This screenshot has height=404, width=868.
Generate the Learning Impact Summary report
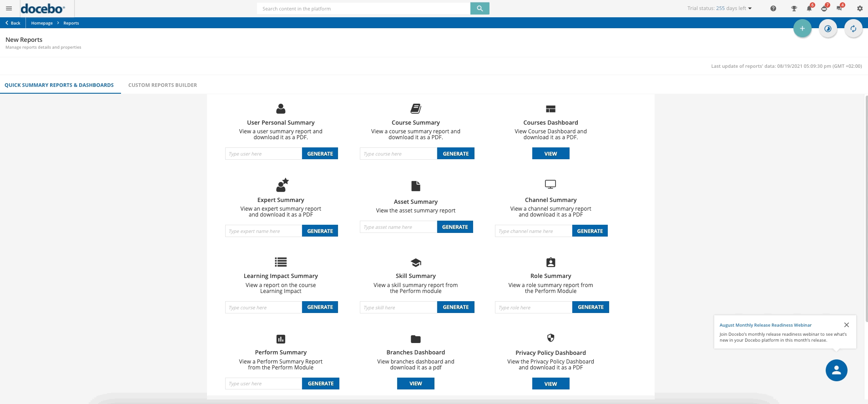320,307
